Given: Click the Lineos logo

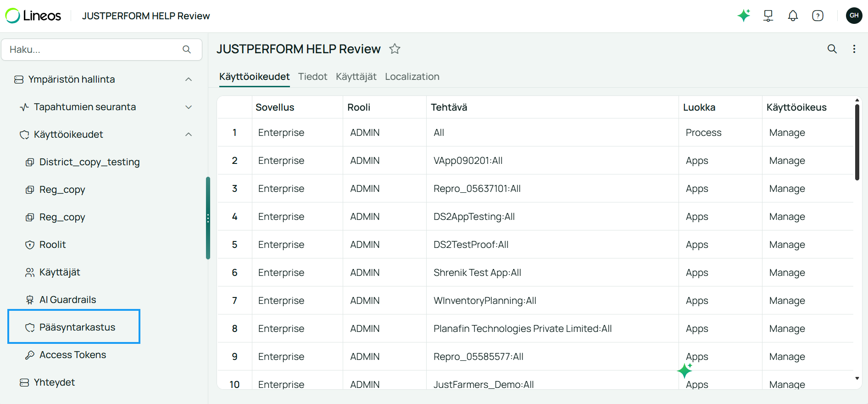Looking at the screenshot, I should (33, 16).
